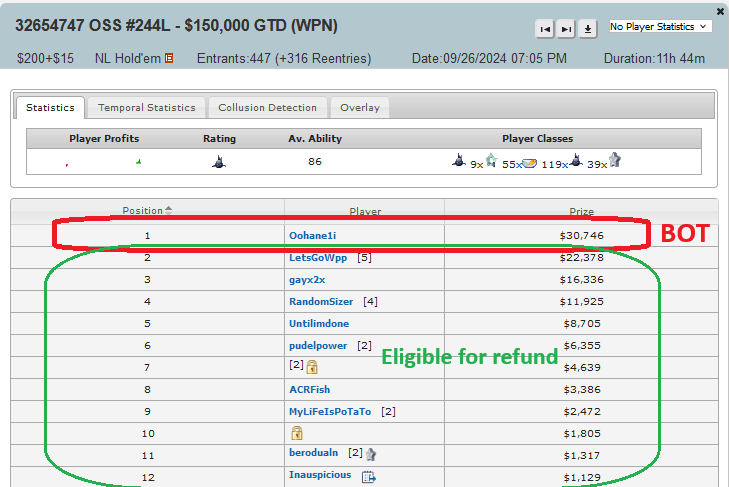Open the No Player Statistics dropdown

[x=660, y=27]
